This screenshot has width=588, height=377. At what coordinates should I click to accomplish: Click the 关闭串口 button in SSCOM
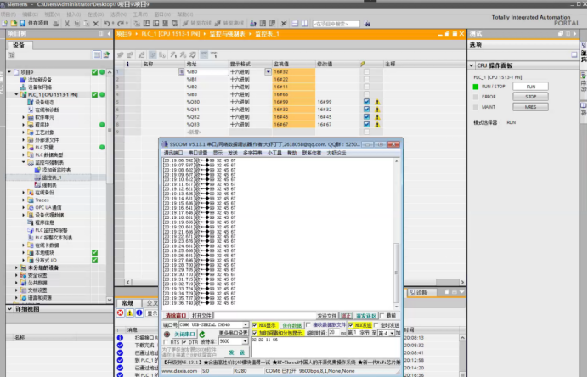184,334
